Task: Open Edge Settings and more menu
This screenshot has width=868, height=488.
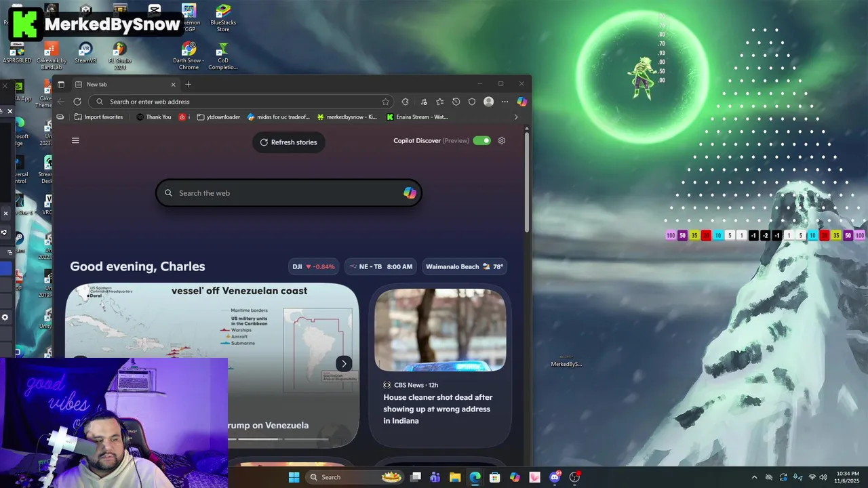Action: (x=505, y=102)
